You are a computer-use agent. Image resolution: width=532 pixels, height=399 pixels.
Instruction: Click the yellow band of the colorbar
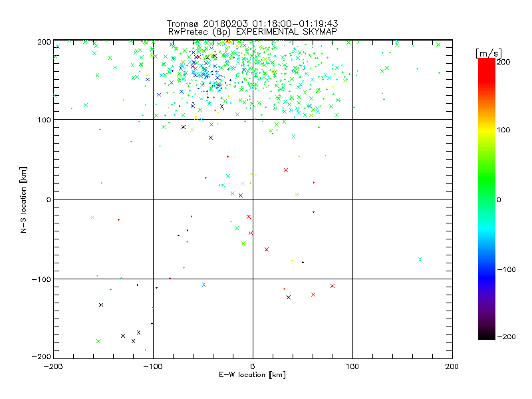point(487,130)
